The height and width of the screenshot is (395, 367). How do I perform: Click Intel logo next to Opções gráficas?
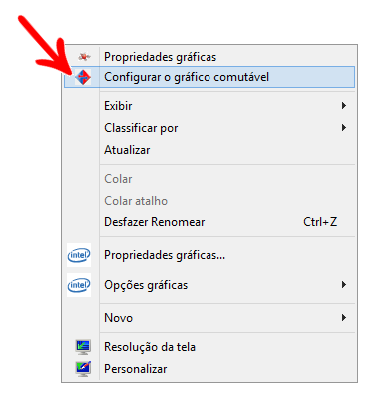point(79,285)
